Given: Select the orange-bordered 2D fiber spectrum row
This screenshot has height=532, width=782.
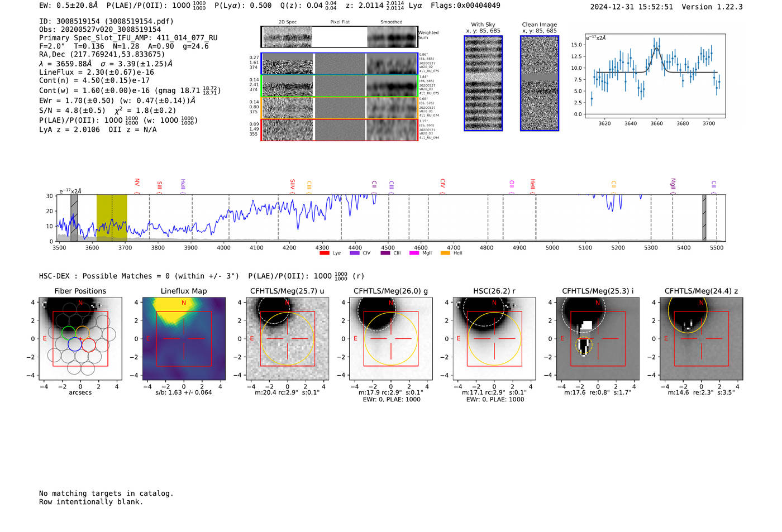Looking at the screenshot, I should 339,108.
